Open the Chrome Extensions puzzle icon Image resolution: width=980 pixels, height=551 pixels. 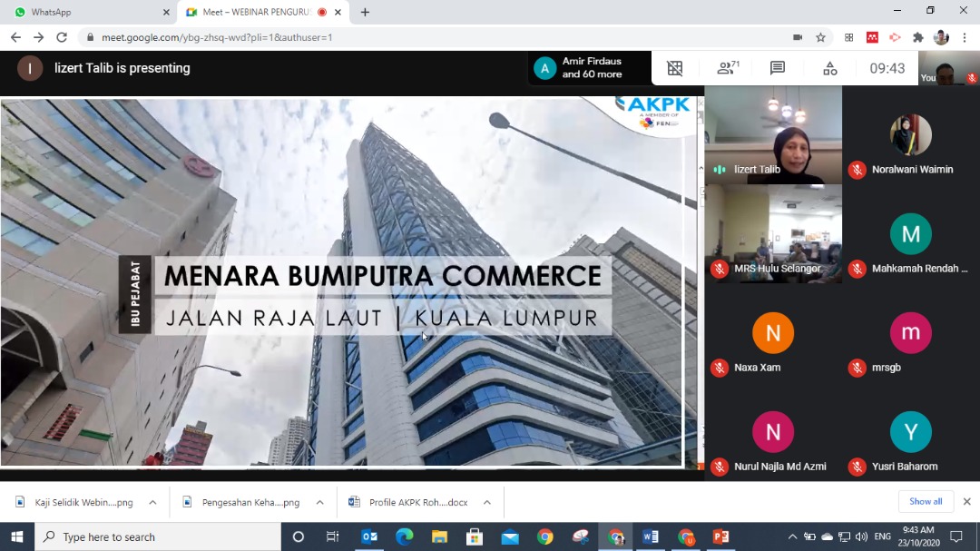pyautogui.click(x=918, y=37)
